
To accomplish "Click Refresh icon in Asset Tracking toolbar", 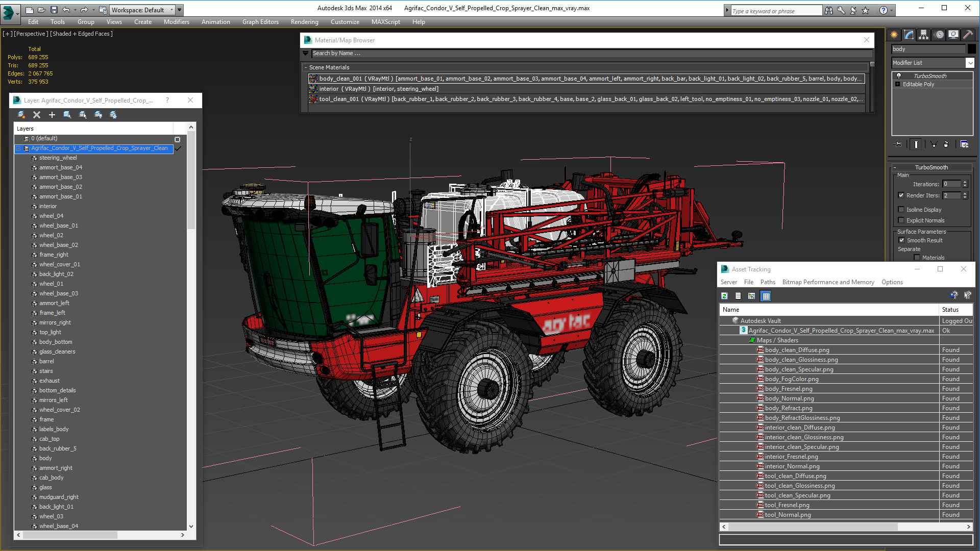I will 724,296.
